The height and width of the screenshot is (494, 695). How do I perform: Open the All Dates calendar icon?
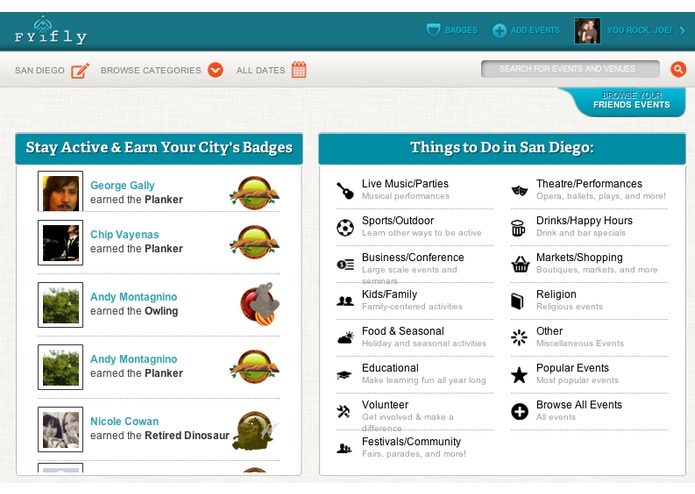click(299, 70)
